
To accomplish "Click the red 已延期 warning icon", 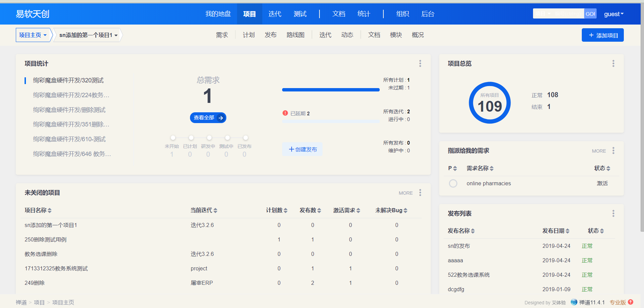I will coord(285,113).
